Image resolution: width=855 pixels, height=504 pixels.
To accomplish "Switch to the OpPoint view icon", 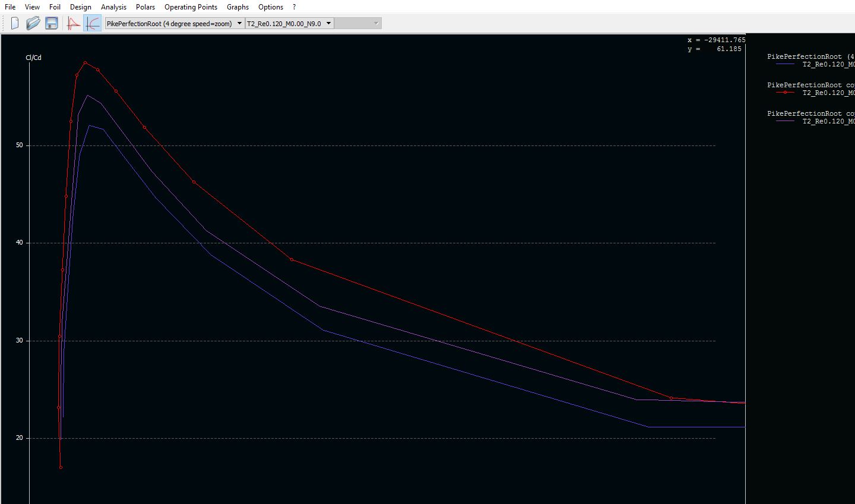I will click(x=74, y=23).
